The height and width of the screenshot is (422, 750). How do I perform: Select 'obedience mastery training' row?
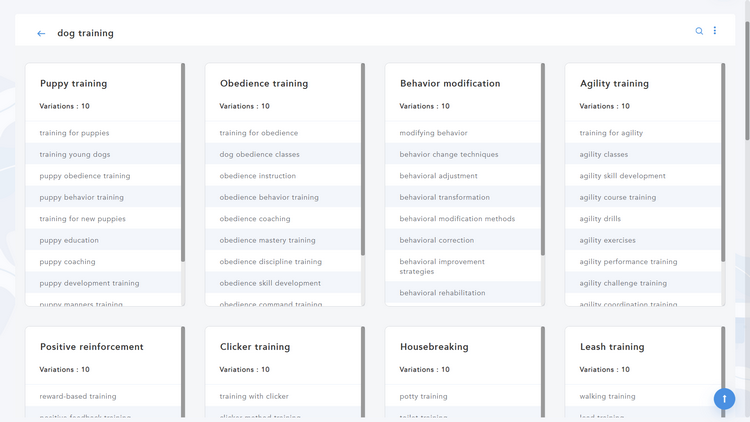click(x=283, y=240)
